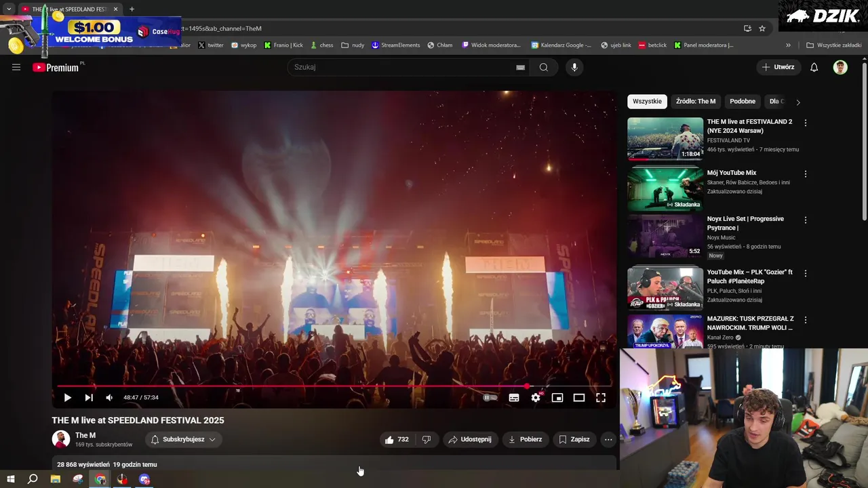Open twitter bookmark
This screenshot has height=488, width=868.
tap(211, 45)
